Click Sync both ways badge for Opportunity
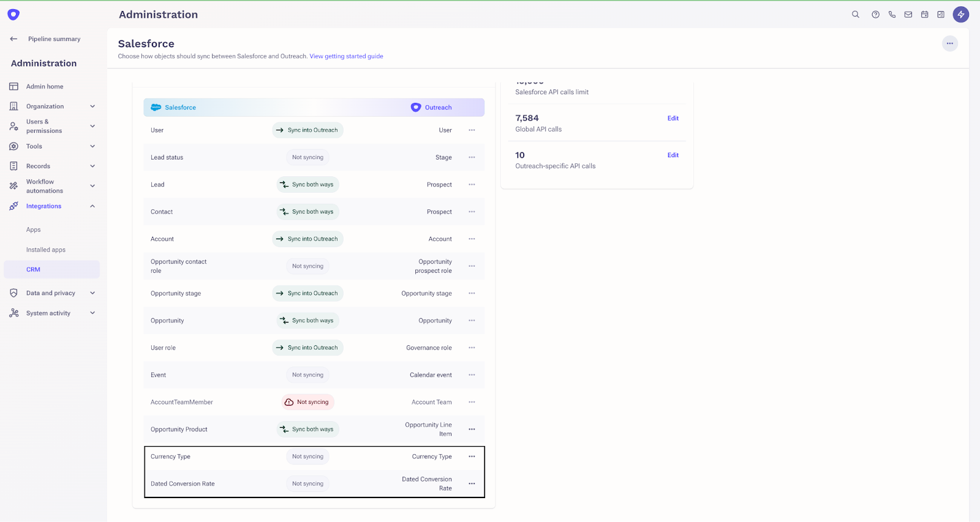 point(307,321)
